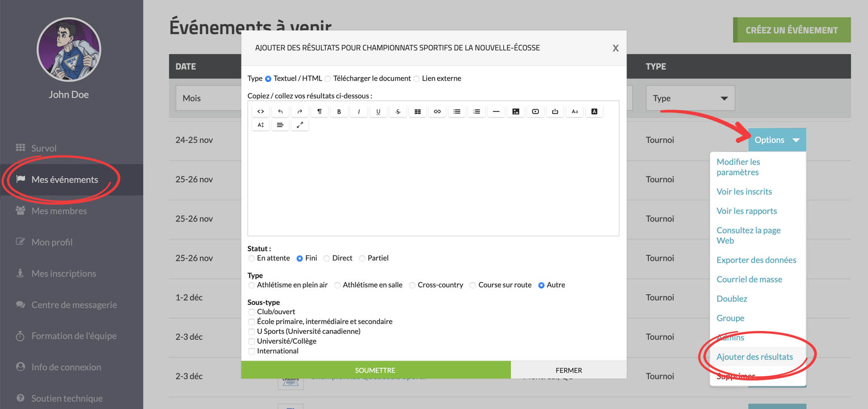Check the Club/ouvert sous-type box

[252, 312]
